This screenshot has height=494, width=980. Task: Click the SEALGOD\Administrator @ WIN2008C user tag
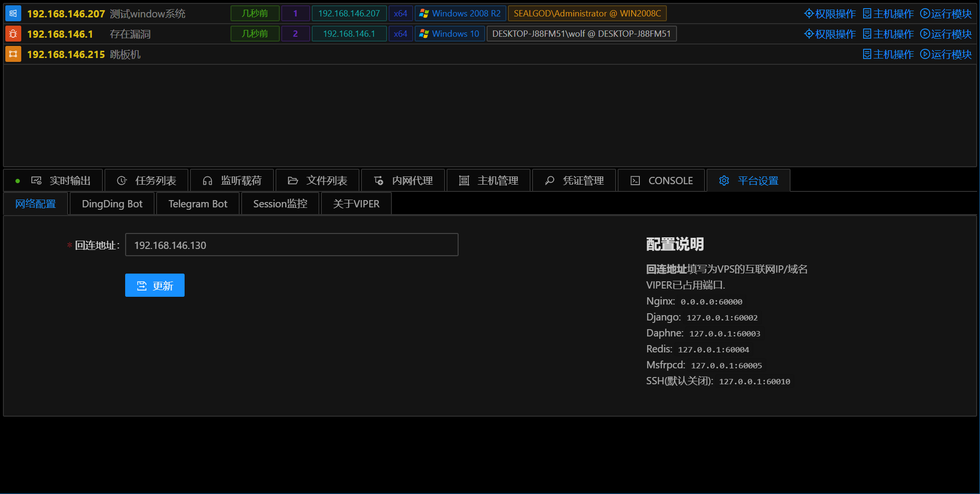tap(587, 14)
